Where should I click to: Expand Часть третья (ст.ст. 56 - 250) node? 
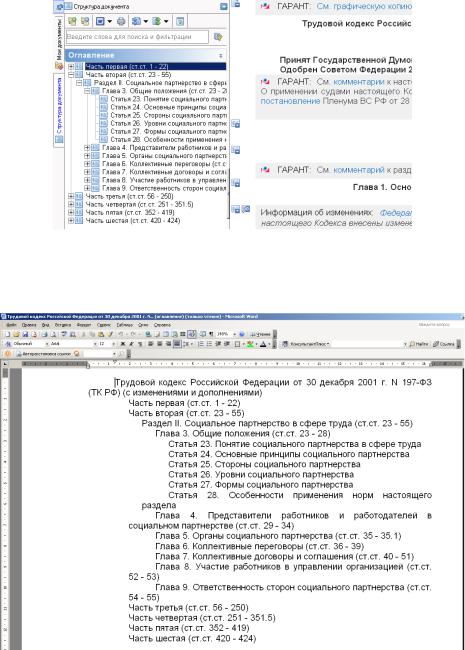pos(71,196)
